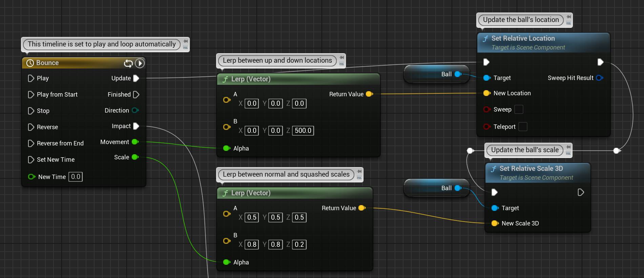
Task: Click the Direction output pin
Action: point(135,110)
